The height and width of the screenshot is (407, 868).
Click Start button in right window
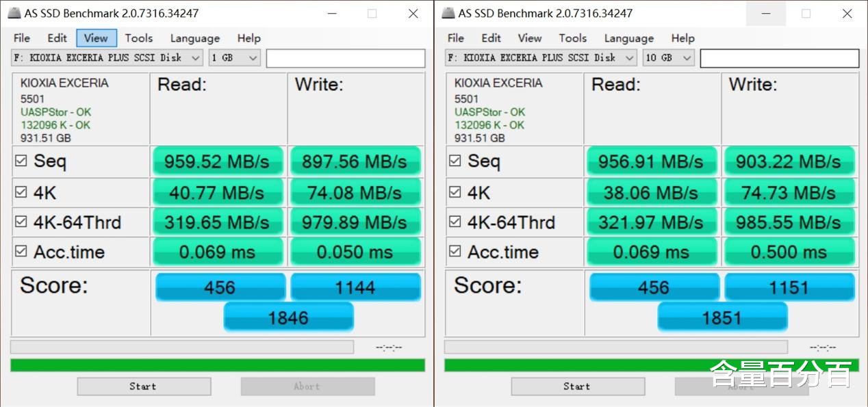pos(578,386)
